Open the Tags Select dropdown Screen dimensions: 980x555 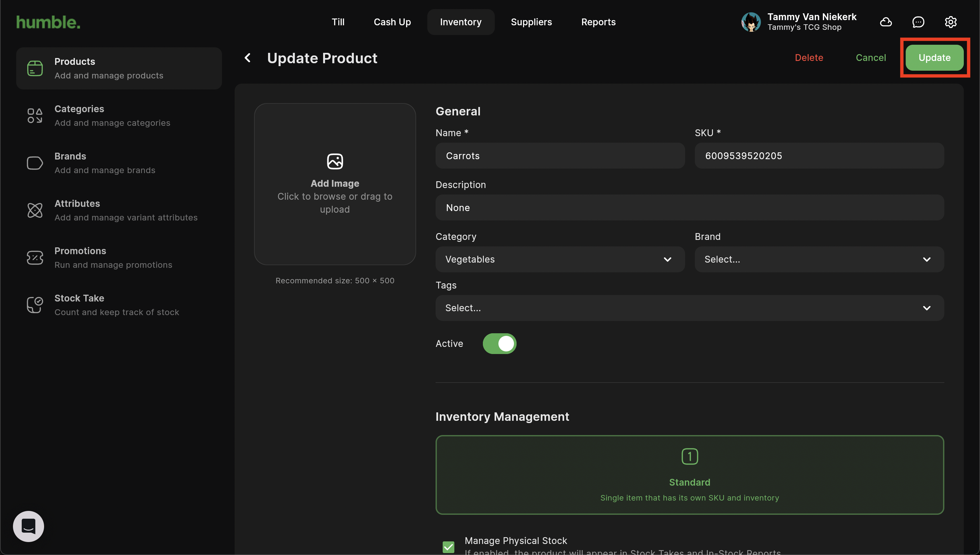(689, 308)
